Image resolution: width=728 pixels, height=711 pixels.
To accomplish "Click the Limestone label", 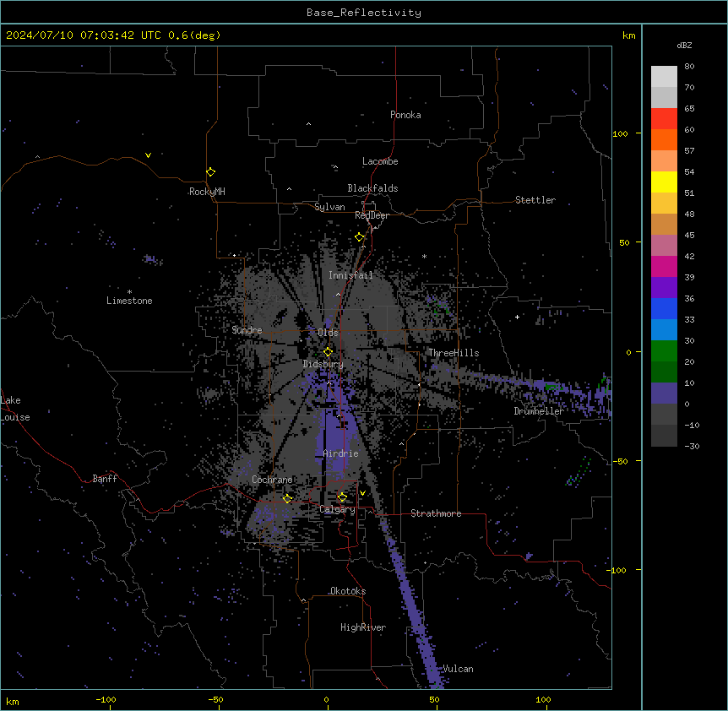I will click(129, 301).
